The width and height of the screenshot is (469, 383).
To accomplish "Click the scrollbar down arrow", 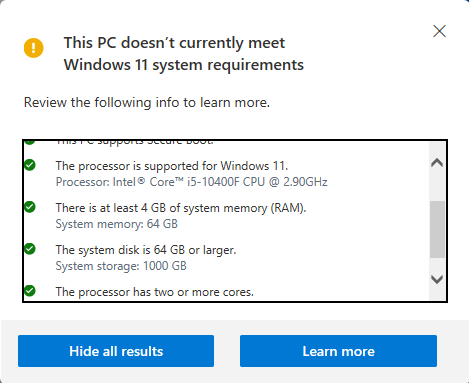I will [437, 279].
